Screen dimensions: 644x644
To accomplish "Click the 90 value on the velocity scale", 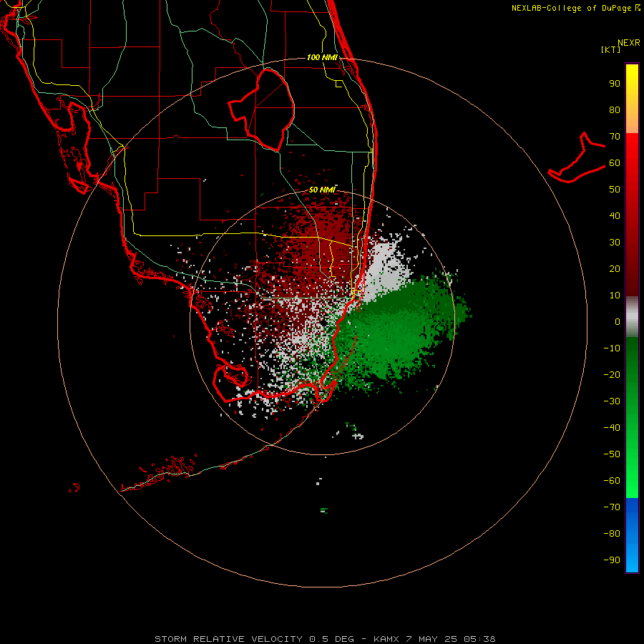I will pos(615,84).
